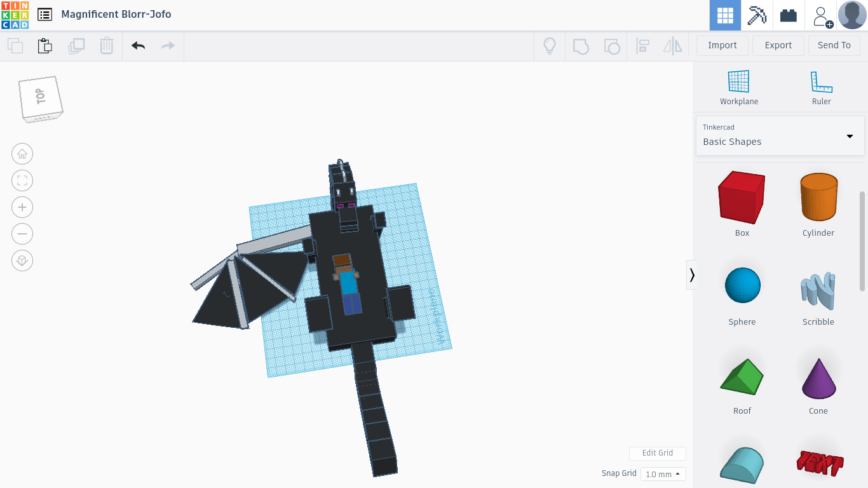The height and width of the screenshot is (488, 868).
Task: Open the user profile avatar
Action: pyautogui.click(x=852, y=15)
